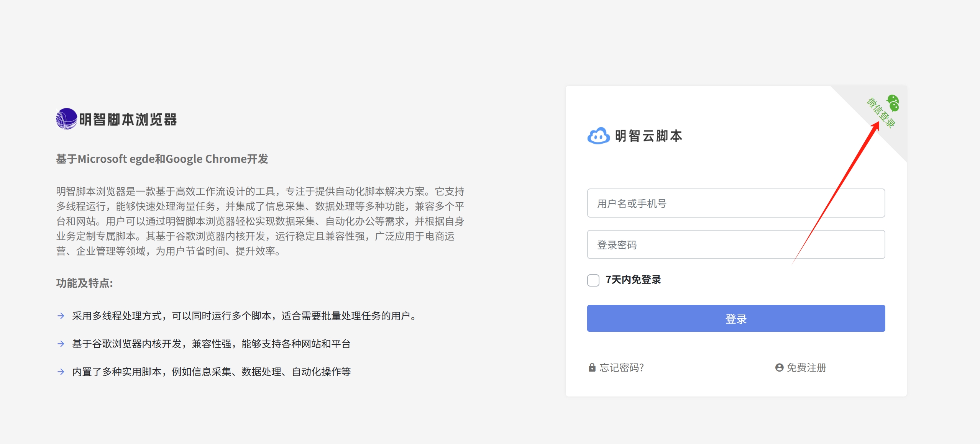Click the WeChat login corner icon
The width and height of the screenshot is (980, 444).
point(893,103)
